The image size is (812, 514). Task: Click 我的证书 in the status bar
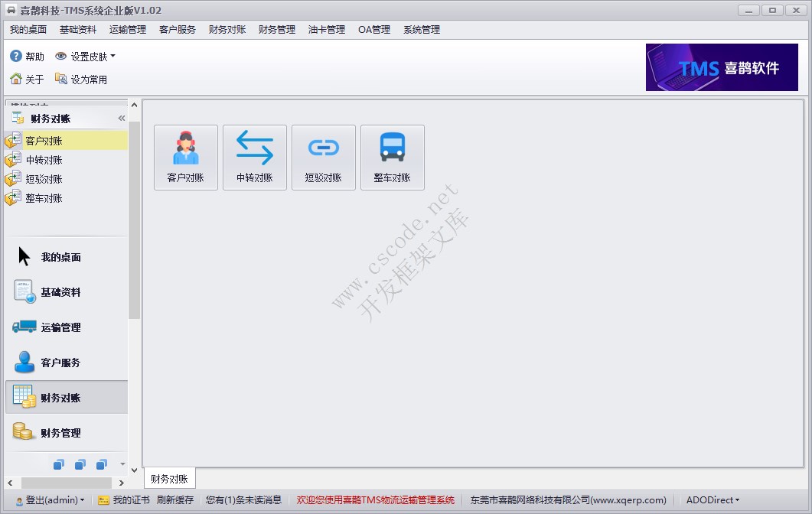click(124, 500)
